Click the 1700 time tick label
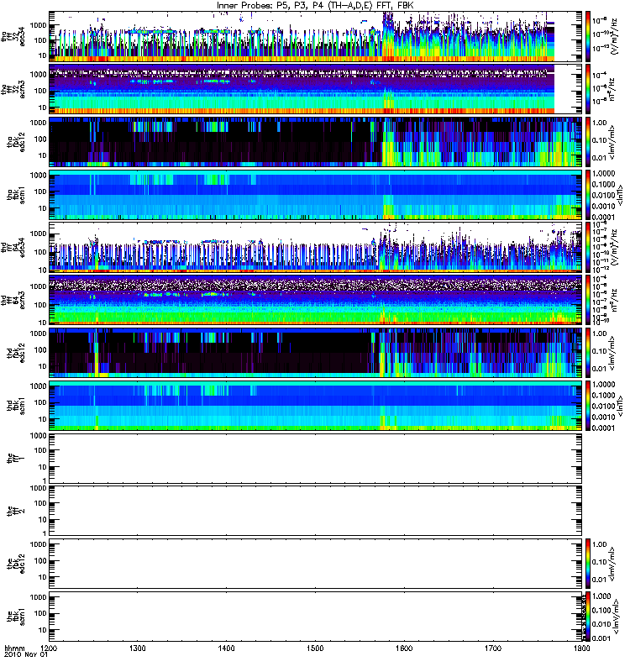Image resolution: width=630 pixels, height=672 pixels. click(x=493, y=648)
